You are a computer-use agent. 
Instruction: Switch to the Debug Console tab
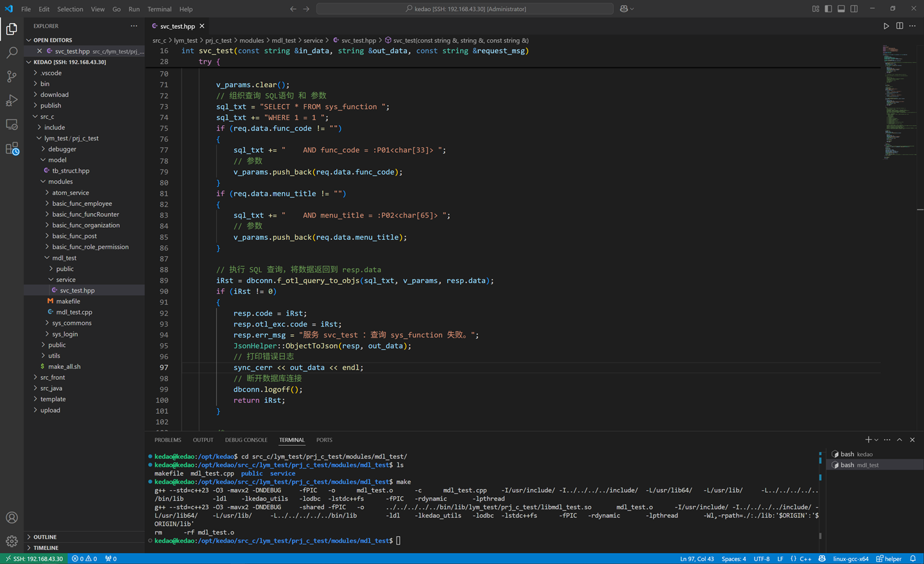coord(246,440)
